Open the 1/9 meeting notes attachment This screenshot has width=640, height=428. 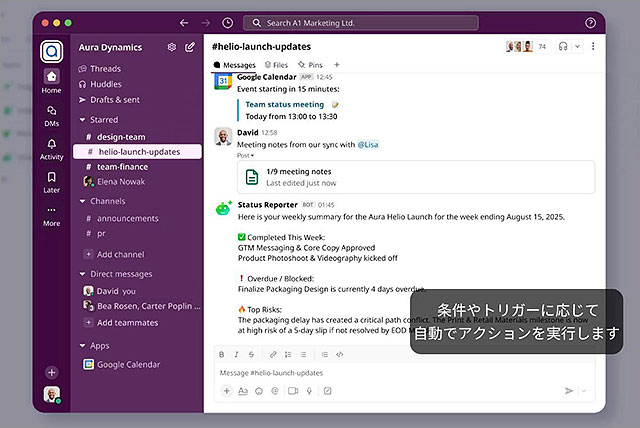coord(300,177)
